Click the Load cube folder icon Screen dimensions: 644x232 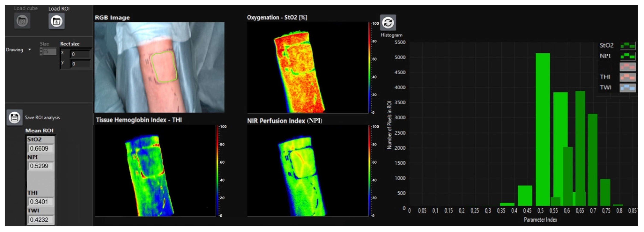pyautogui.click(x=22, y=21)
